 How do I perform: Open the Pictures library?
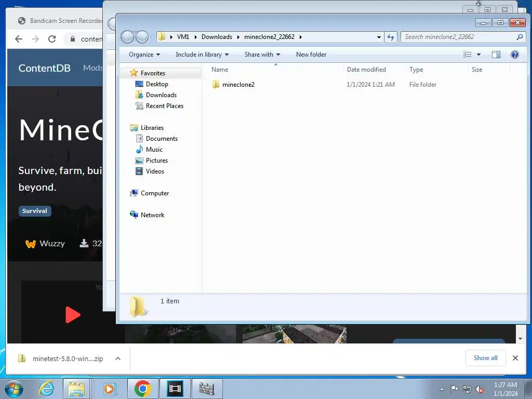click(x=156, y=160)
